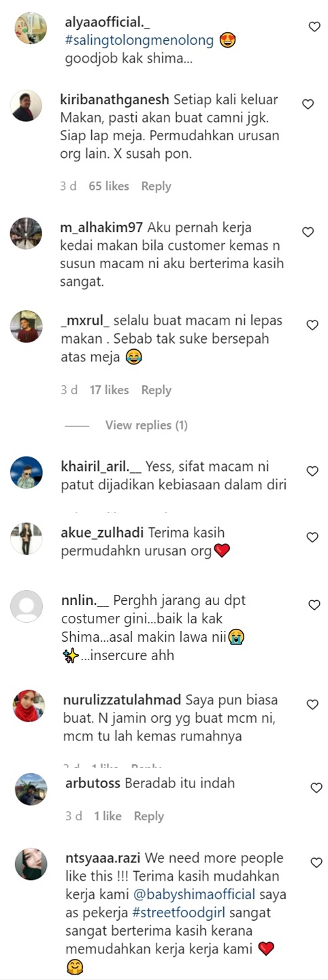Like nnlin.__'s comment
Screen dimensions: 328x980
point(314,605)
